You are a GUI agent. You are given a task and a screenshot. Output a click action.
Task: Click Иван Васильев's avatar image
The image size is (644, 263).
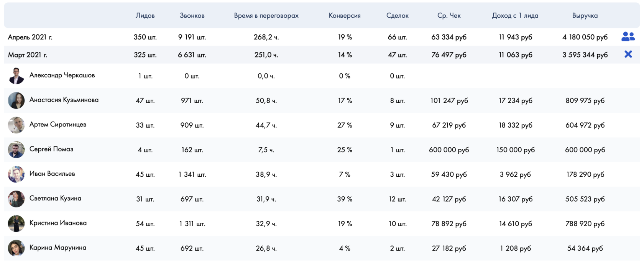point(16,174)
